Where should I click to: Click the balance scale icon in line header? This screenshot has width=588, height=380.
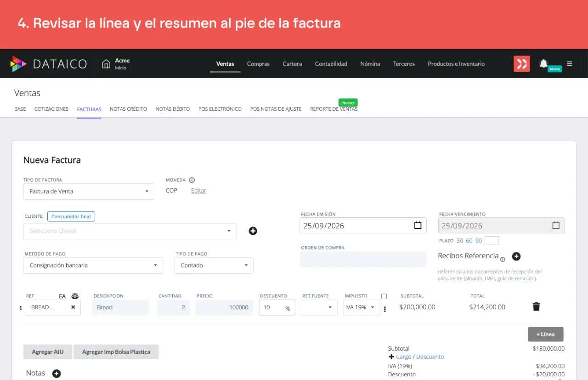pos(75,296)
